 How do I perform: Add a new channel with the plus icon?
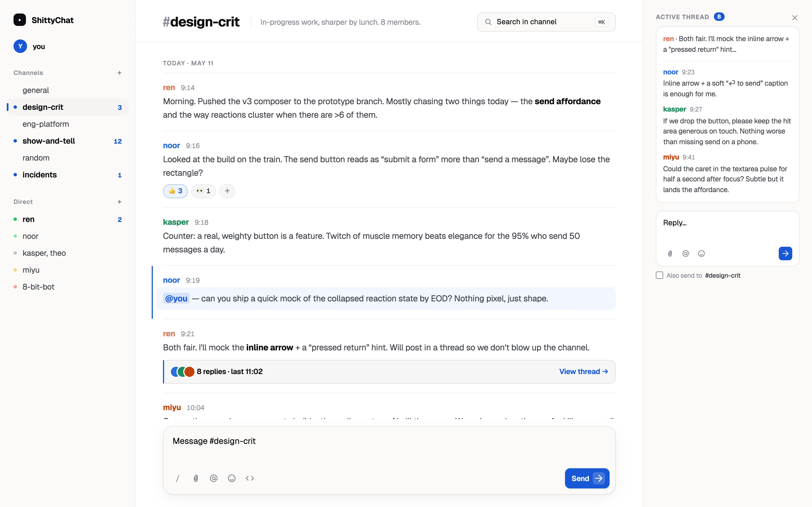click(x=120, y=73)
